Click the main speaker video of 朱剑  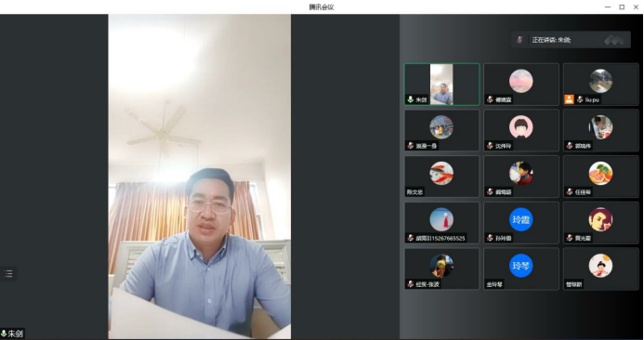coord(200,177)
